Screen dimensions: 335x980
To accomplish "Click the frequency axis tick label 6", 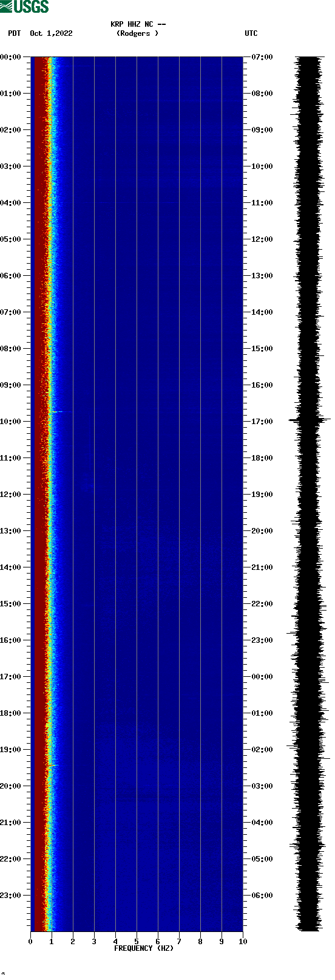I will click(158, 942).
